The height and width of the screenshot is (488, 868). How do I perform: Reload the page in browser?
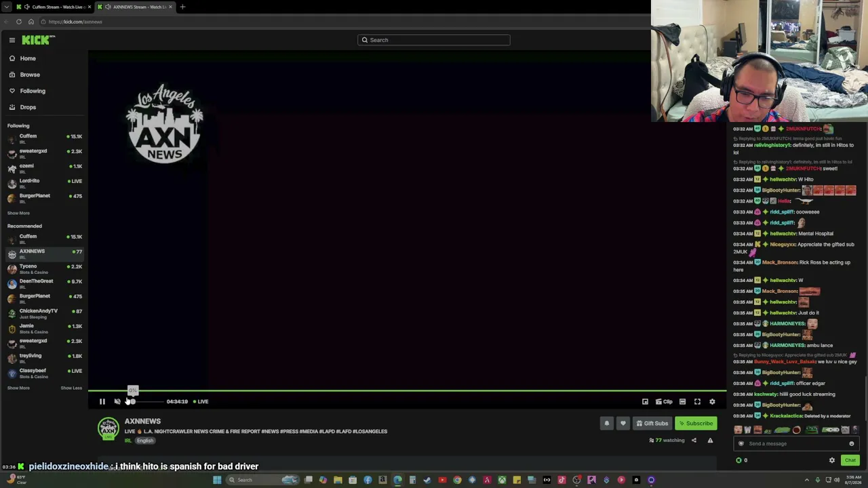click(x=19, y=22)
